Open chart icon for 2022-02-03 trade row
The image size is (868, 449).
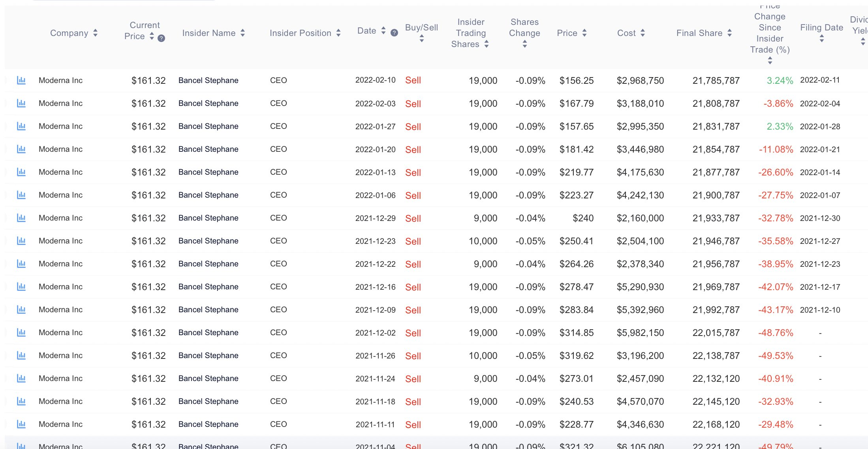(21, 104)
